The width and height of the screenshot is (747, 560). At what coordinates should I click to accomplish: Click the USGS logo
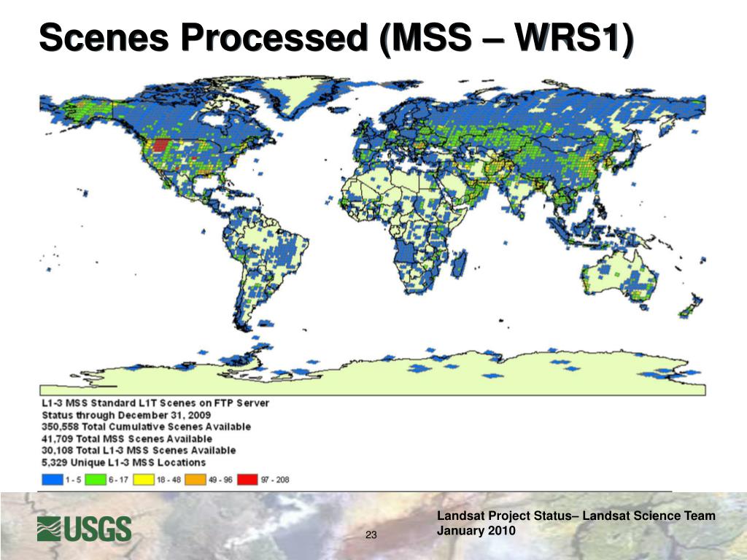coord(84,529)
